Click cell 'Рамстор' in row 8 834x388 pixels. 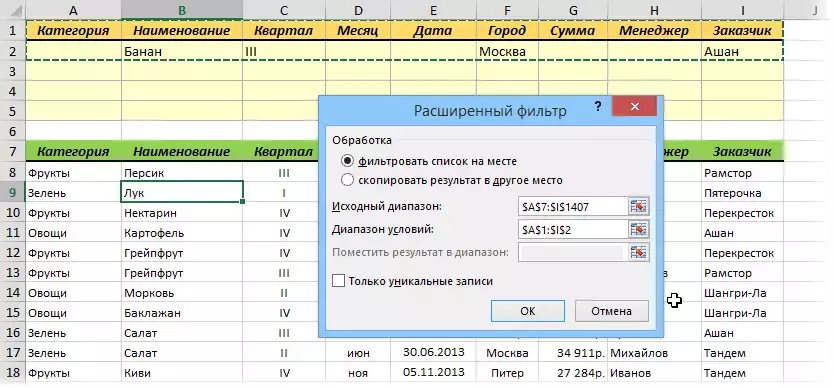(743, 173)
